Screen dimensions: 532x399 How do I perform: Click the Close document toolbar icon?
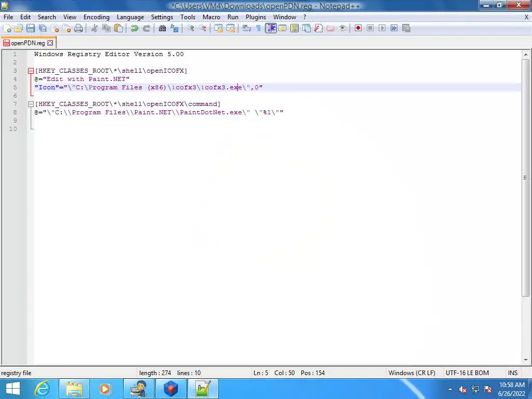[55, 28]
